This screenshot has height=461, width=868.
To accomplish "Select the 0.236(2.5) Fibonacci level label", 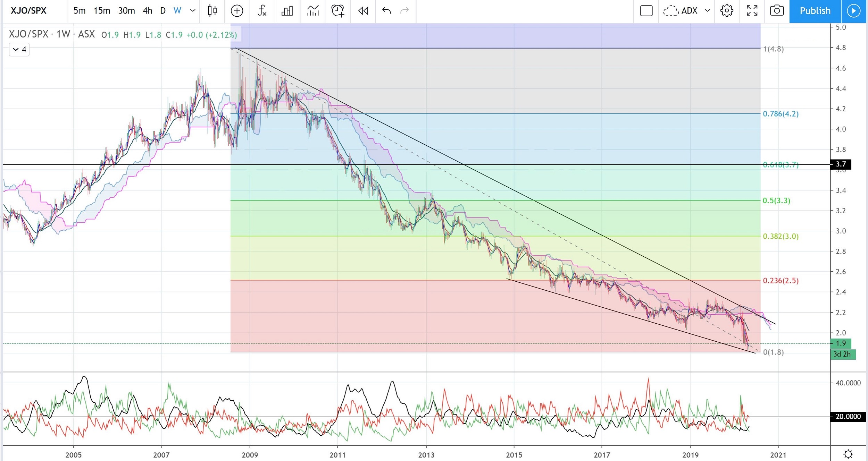I will pyautogui.click(x=781, y=281).
